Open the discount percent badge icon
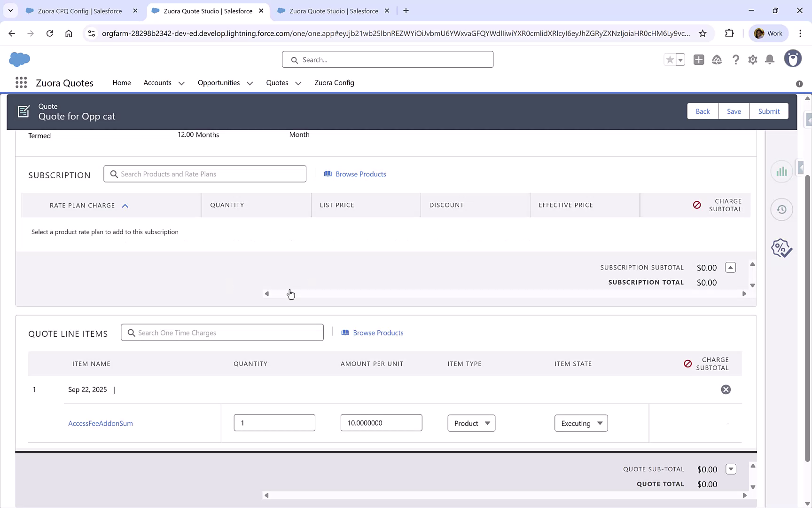This screenshot has width=812, height=508. click(x=781, y=248)
